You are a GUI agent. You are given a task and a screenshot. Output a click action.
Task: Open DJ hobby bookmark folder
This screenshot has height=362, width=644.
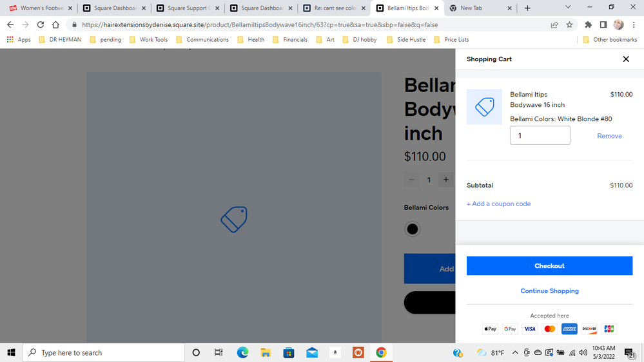coord(359,40)
